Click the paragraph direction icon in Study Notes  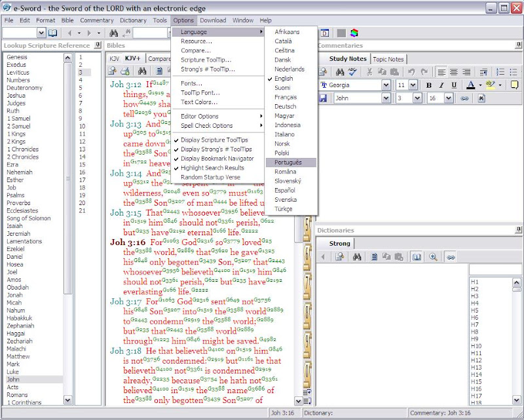483,71
